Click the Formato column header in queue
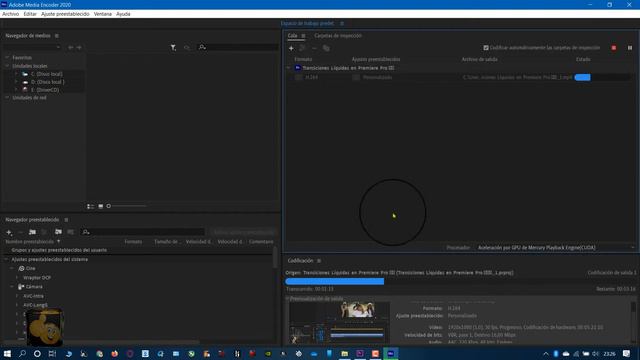 303,60
